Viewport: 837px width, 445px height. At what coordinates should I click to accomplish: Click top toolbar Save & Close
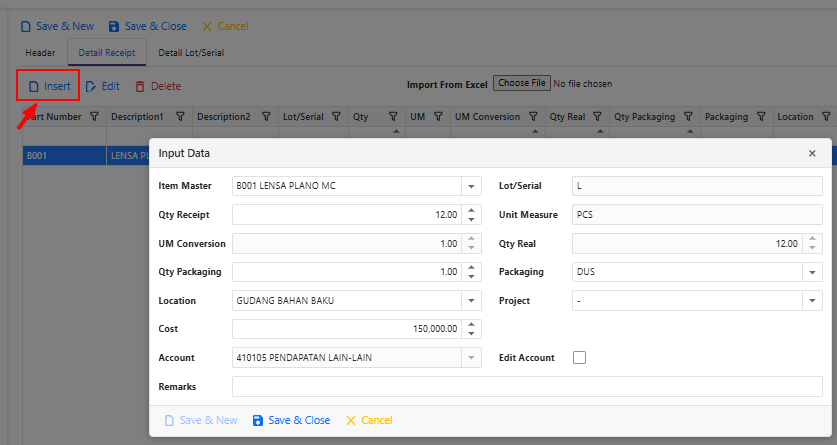tap(147, 26)
